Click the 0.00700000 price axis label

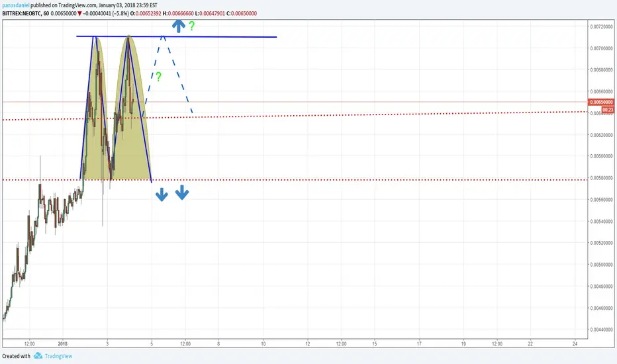(601, 48)
